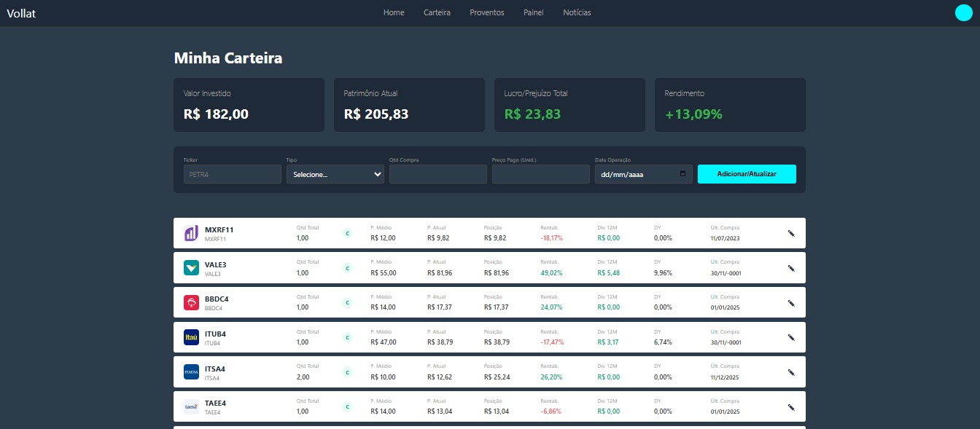Click the Home navigation link
980x429 pixels.
pos(394,12)
